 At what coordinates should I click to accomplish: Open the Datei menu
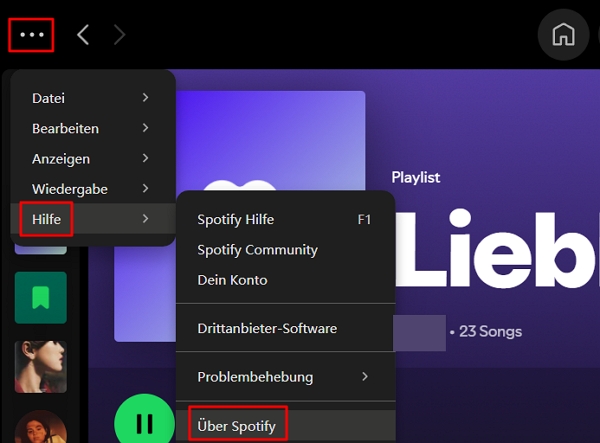click(93, 98)
